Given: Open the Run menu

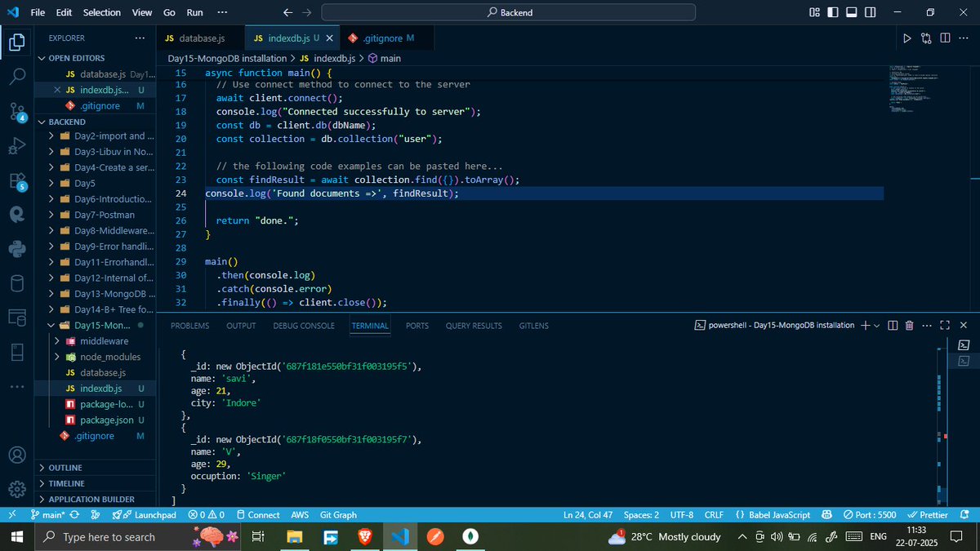Looking at the screenshot, I should 194,12.
